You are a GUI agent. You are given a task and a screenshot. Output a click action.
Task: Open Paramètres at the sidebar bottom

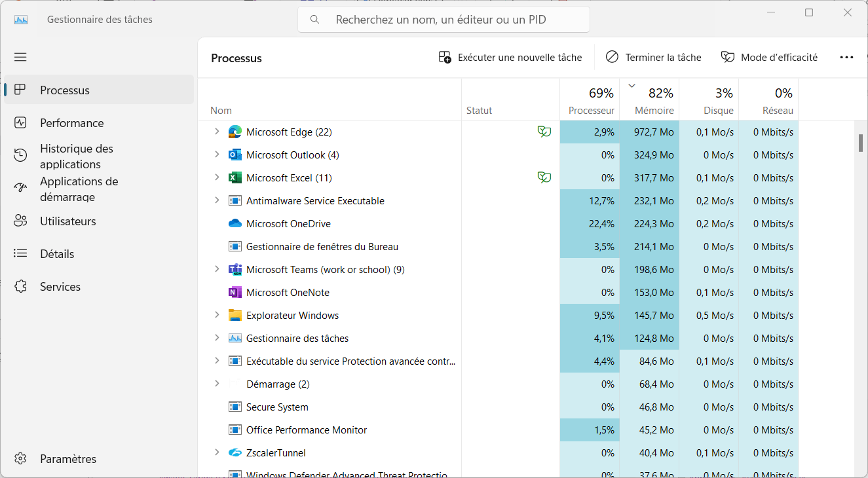[99, 459]
